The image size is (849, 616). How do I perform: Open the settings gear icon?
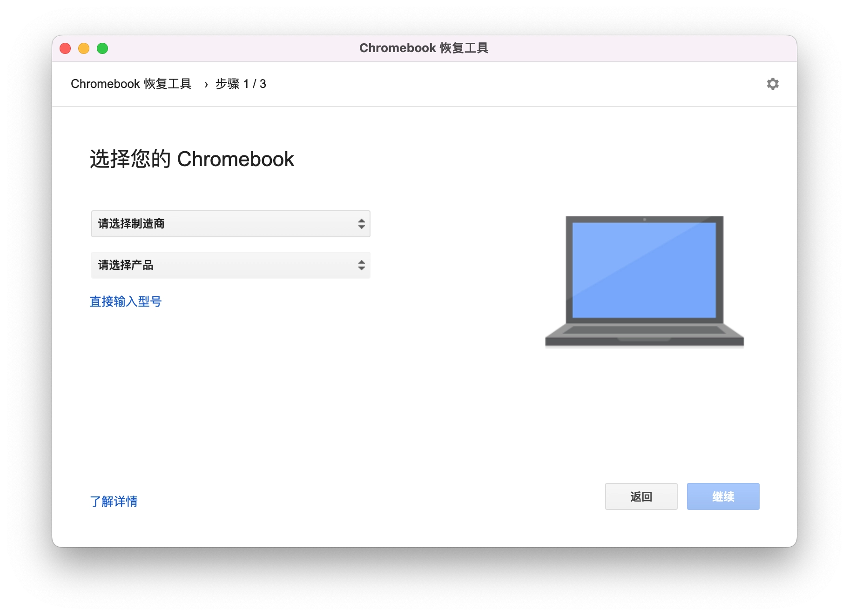[x=773, y=84]
